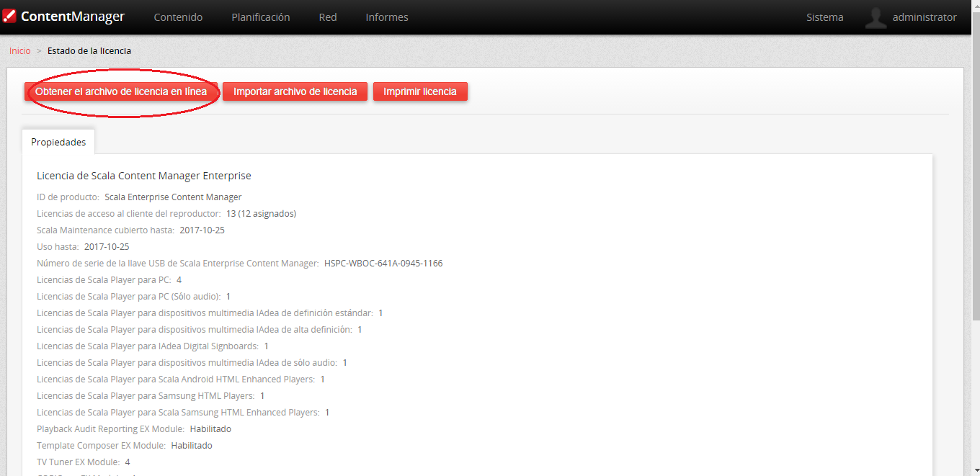This screenshot has height=476, width=980.
Task: Open the Contenido menu
Action: pos(178,17)
